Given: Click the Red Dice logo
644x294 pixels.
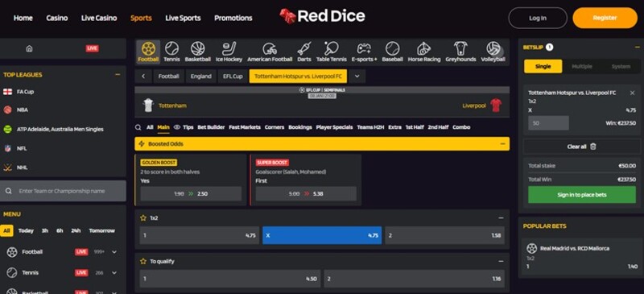Looking at the screenshot, I should 322,16.
